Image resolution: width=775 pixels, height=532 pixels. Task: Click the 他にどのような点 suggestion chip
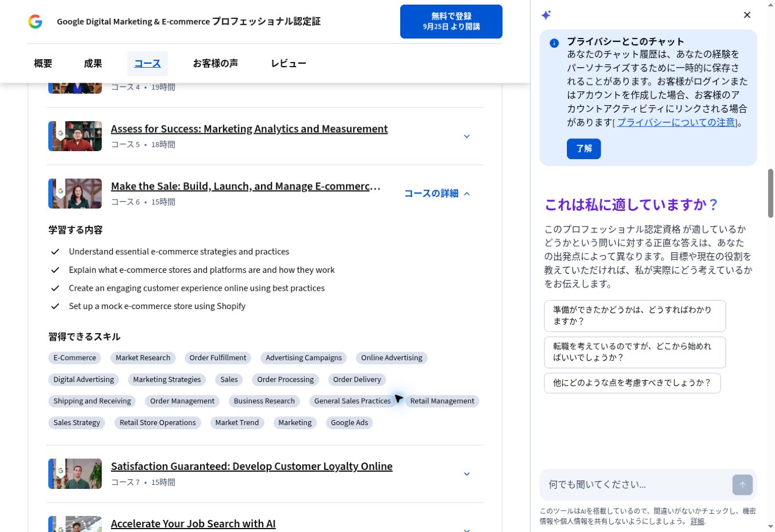coord(632,383)
